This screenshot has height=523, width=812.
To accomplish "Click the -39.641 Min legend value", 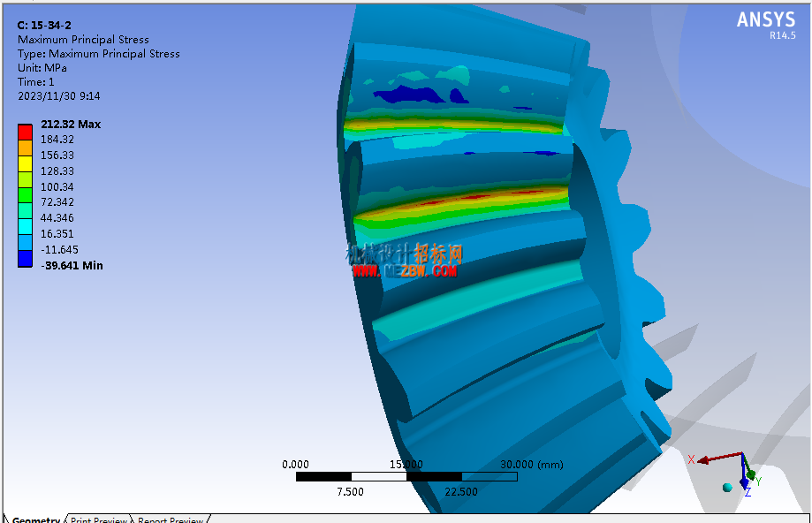I will point(72,266).
